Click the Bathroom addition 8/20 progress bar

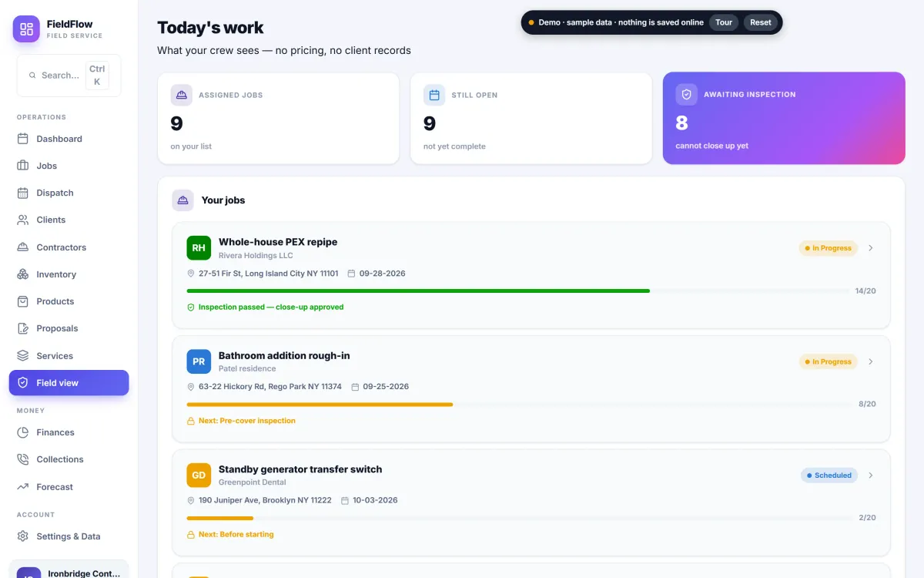[x=518, y=404]
